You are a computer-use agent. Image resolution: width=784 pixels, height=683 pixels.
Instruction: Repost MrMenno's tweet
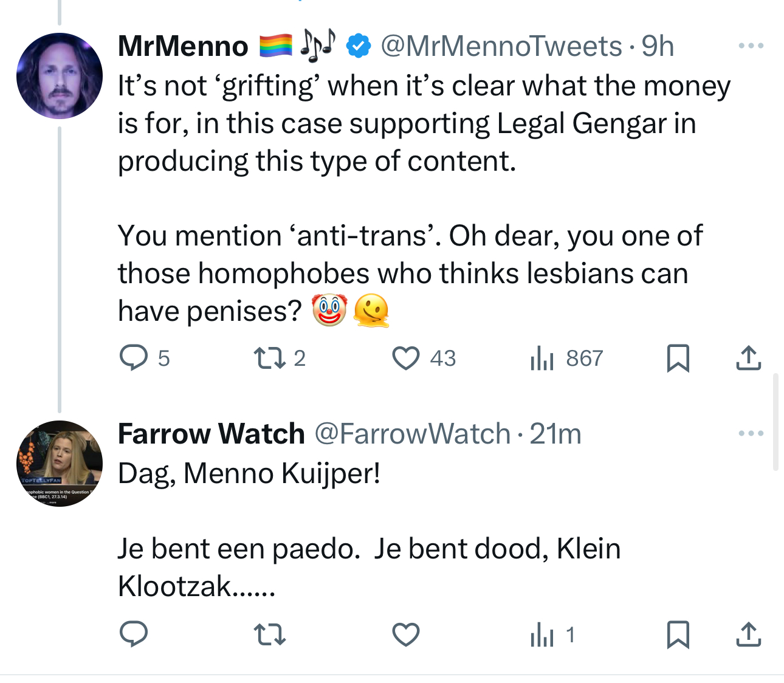click(269, 358)
